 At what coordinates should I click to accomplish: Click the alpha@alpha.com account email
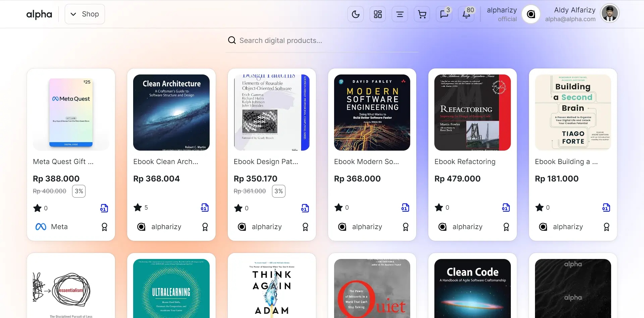[x=570, y=19]
